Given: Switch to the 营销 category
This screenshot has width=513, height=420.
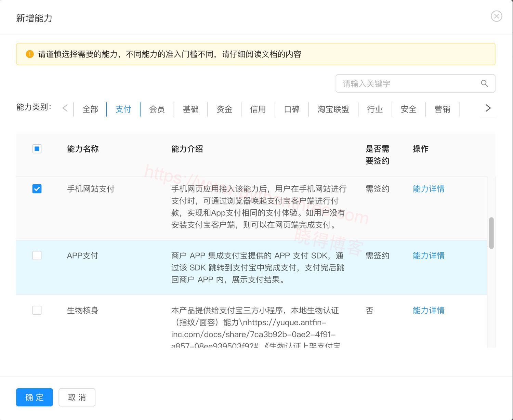Looking at the screenshot, I should 442,109.
